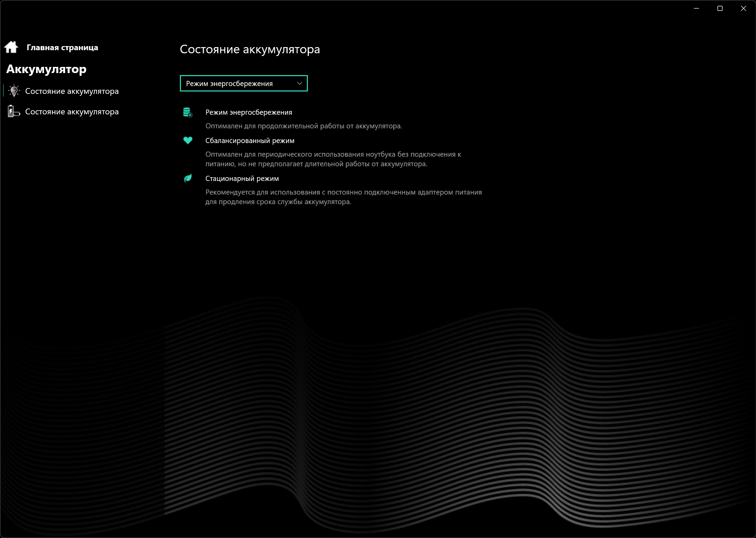756x538 pixels.
Task: Click the green coins icon for the energy saving mode
Action: coord(188,112)
